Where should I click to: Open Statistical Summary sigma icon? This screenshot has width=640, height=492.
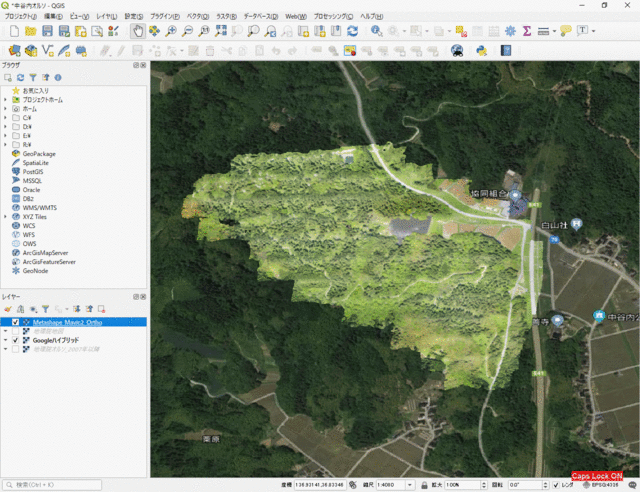[527, 31]
